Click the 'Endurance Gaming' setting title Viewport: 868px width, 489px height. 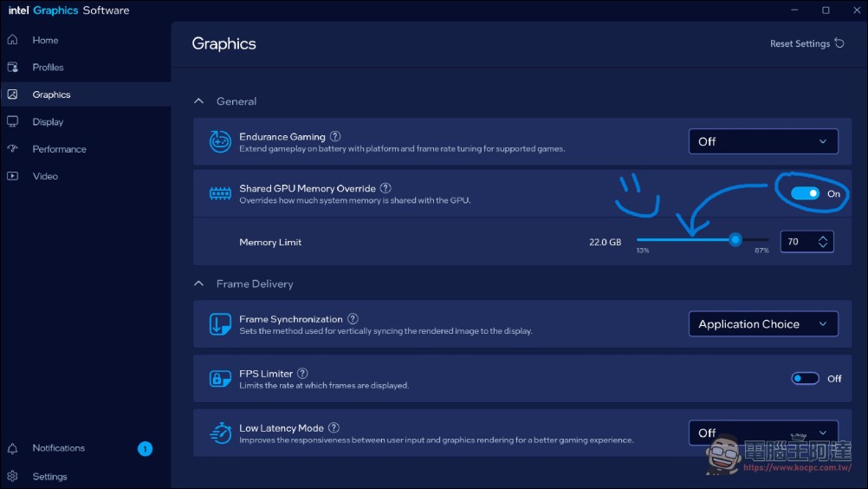point(282,137)
